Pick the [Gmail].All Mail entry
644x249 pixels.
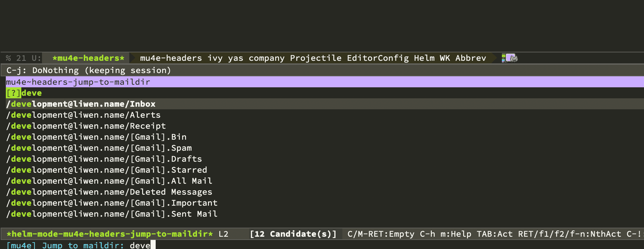click(109, 181)
